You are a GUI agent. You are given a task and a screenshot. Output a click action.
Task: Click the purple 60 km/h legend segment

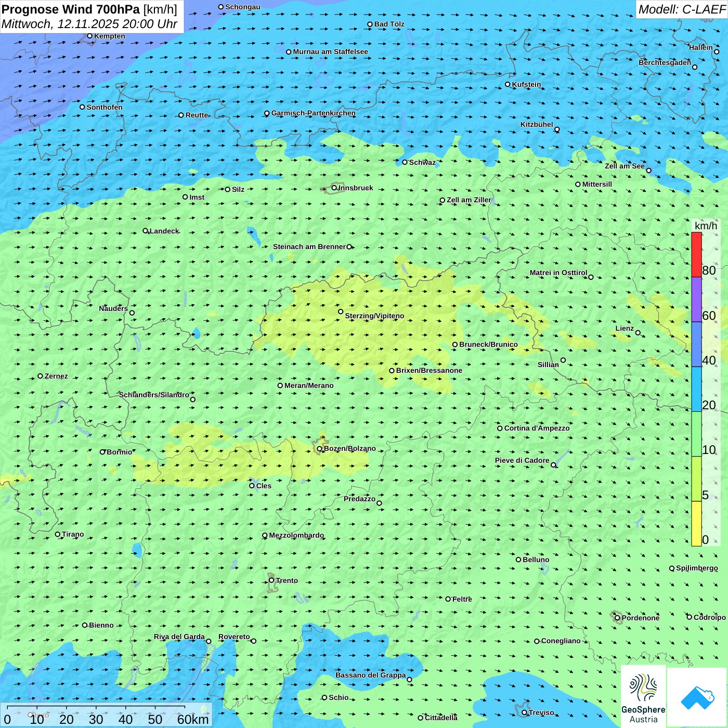(696, 300)
